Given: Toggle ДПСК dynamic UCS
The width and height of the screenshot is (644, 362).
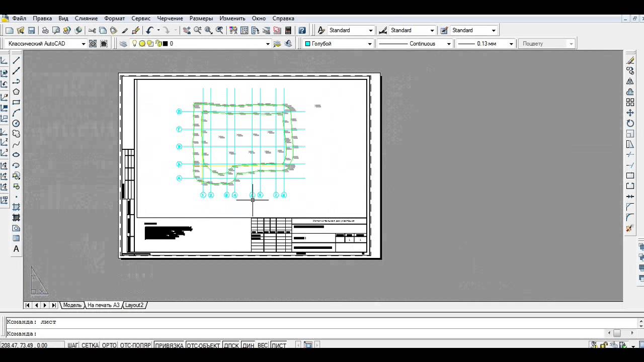Looking at the screenshot, I should pyautogui.click(x=231, y=345).
